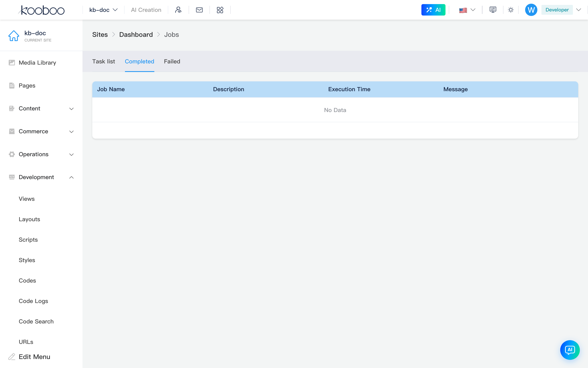This screenshot has height=368, width=588.
Task: Click the Kooboo logo
Action: [41, 10]
